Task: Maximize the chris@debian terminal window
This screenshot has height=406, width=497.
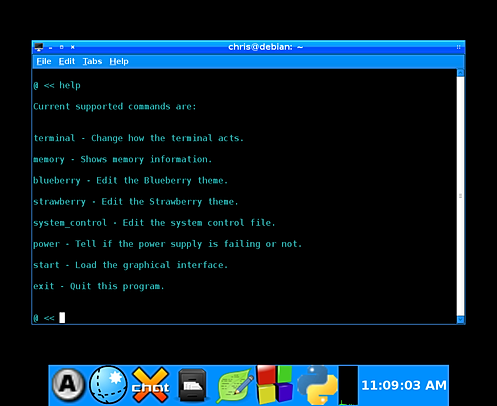Action: point(62,47)
